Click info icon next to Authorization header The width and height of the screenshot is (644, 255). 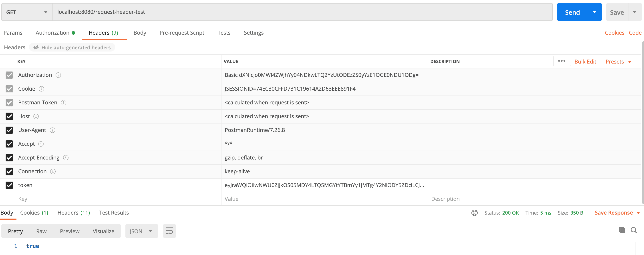(58, 75)
